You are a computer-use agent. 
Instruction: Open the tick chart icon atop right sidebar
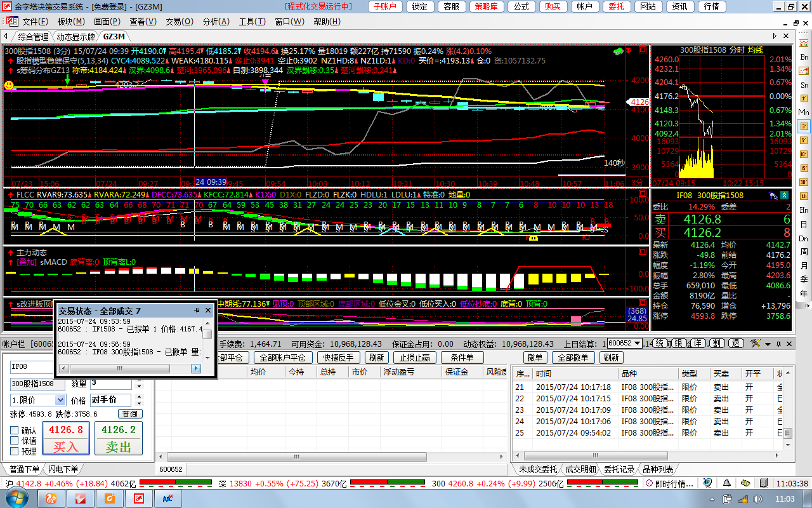[x=804, y=43]
